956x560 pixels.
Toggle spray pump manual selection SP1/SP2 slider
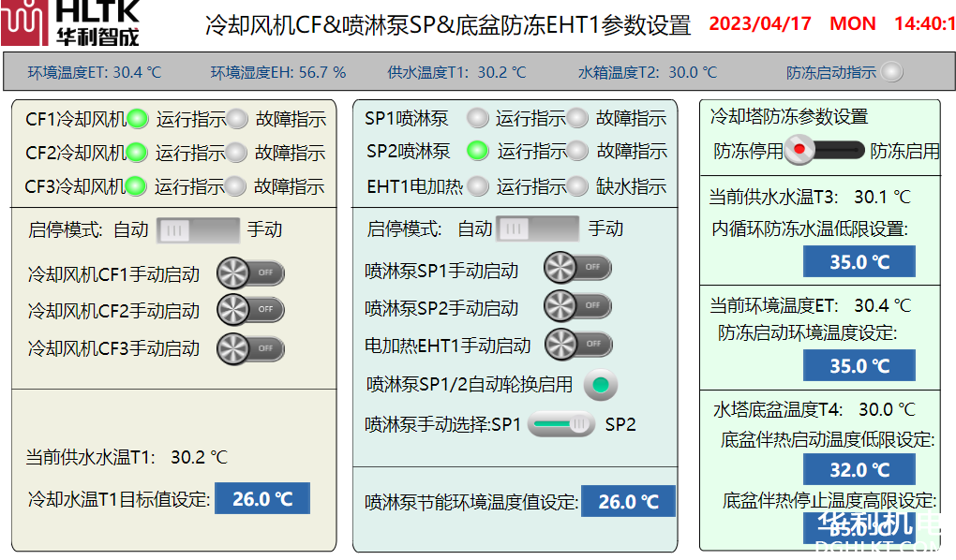(x=561, y=424)
